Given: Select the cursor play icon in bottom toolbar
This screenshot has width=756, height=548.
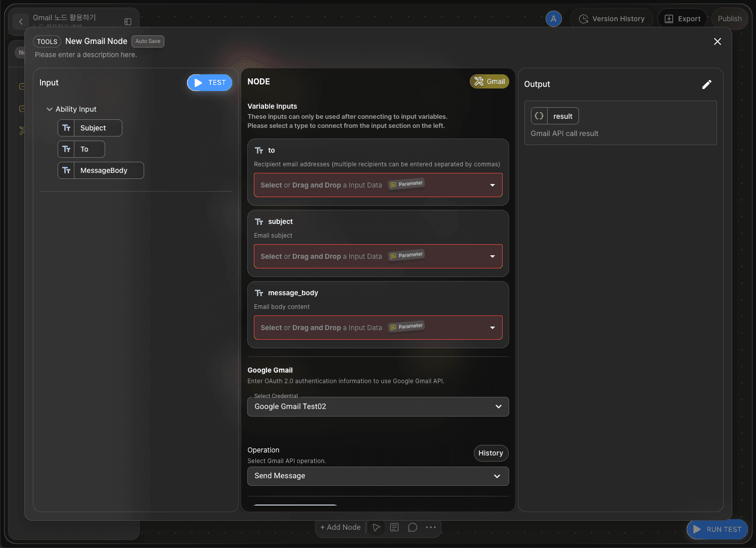Looking at the screenshot, I should 376,527.
